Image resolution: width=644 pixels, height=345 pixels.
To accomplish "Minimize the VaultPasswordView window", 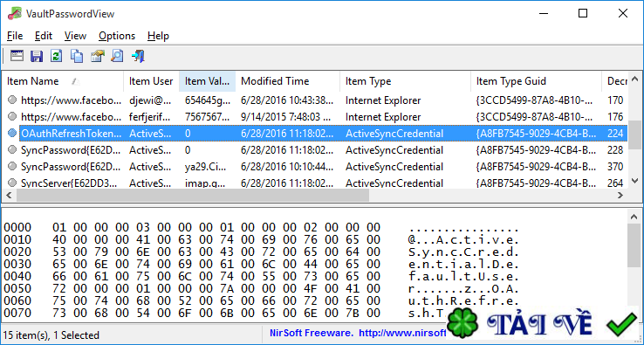I will tap(544, 14).
